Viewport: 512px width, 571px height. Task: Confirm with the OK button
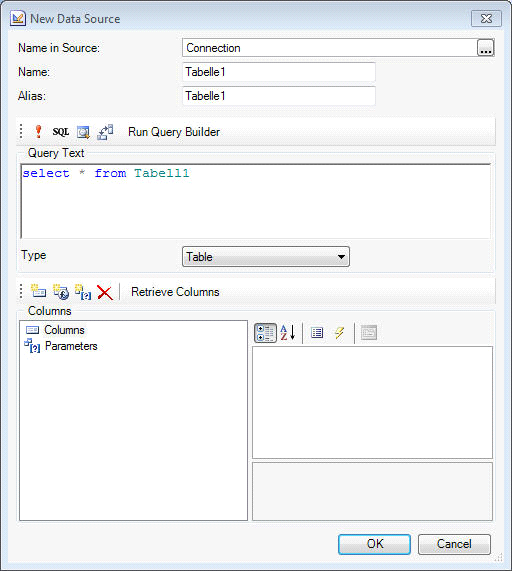[x=374, y=544]
